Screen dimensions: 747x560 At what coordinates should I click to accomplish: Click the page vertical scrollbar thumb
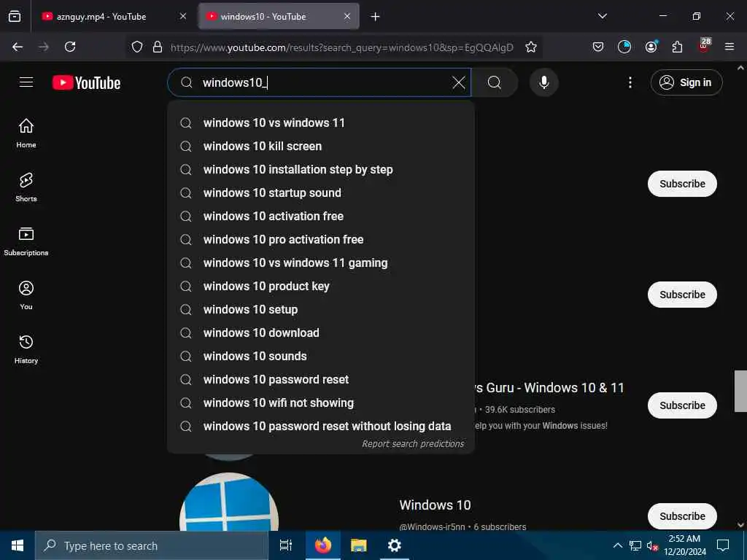point(740,391)
